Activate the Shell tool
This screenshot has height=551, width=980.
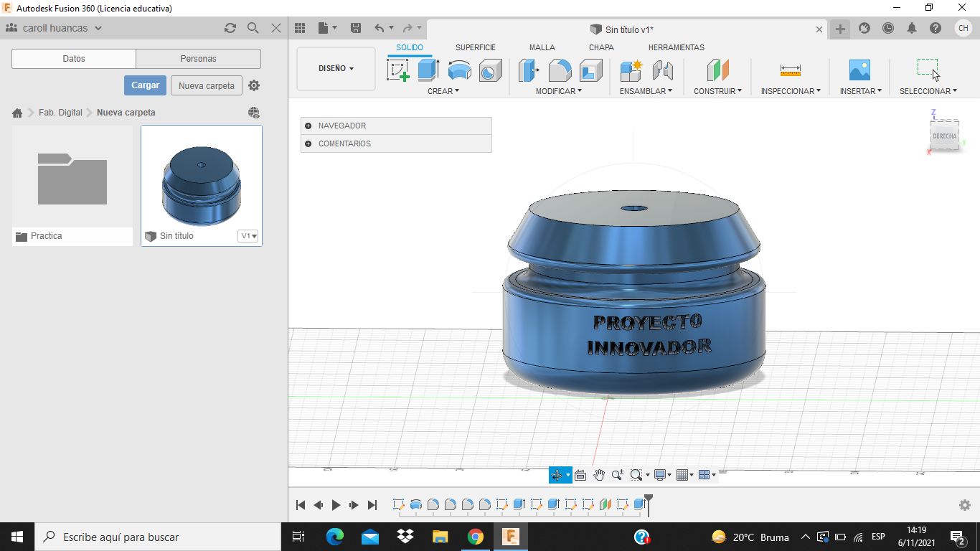click(590, 70)
